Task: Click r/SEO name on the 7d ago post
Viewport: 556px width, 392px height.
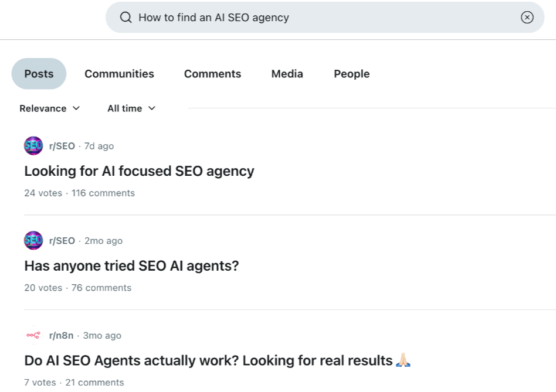Action: 62,146
